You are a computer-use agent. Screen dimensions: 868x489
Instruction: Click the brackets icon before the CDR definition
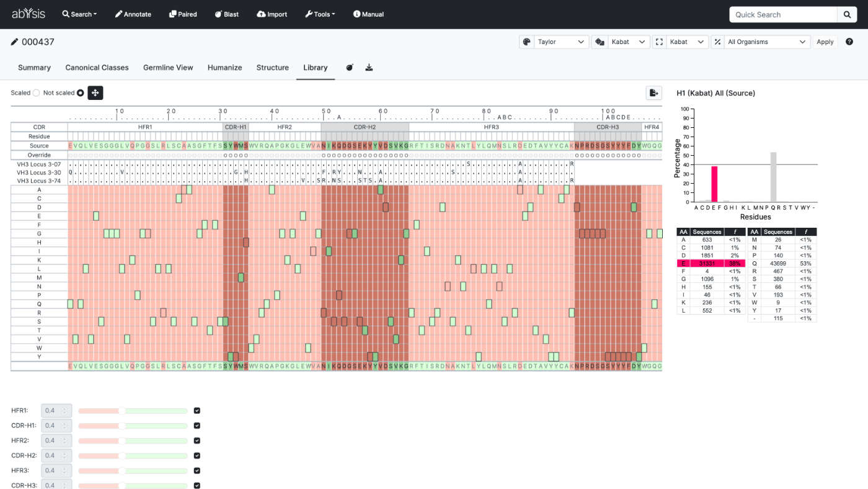pos(658,42)
